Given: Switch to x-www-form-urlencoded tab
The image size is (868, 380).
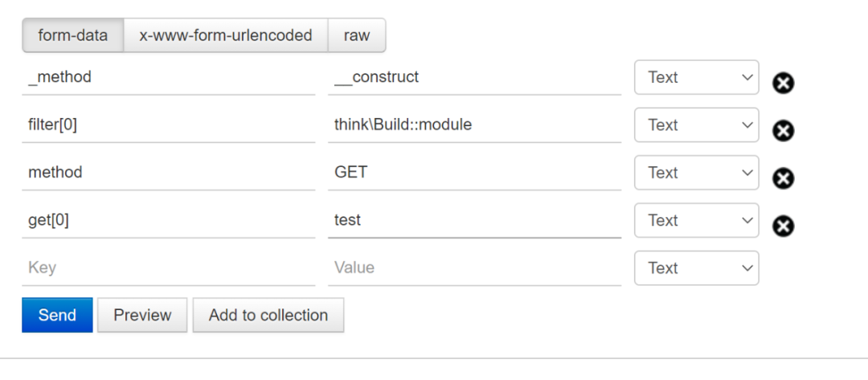Looking at the screenshot, I should point(226,35).
